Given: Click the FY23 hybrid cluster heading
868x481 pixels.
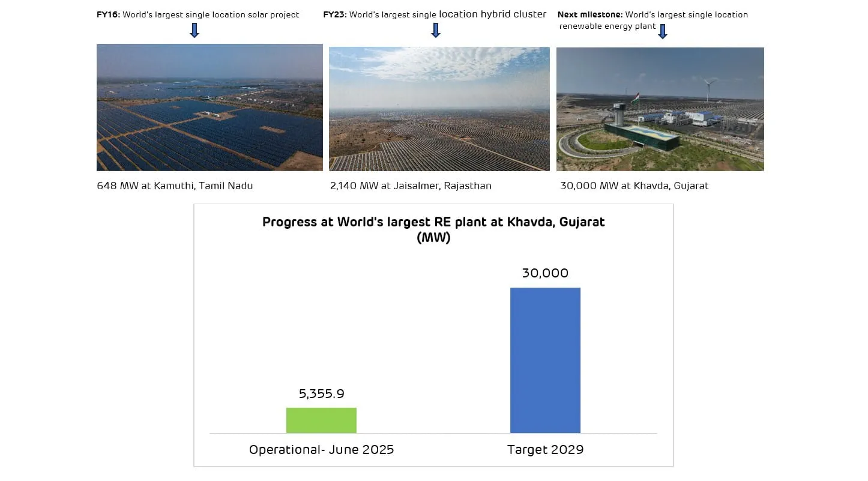Looking at the screenshot, I should click(x=435, y=14).
